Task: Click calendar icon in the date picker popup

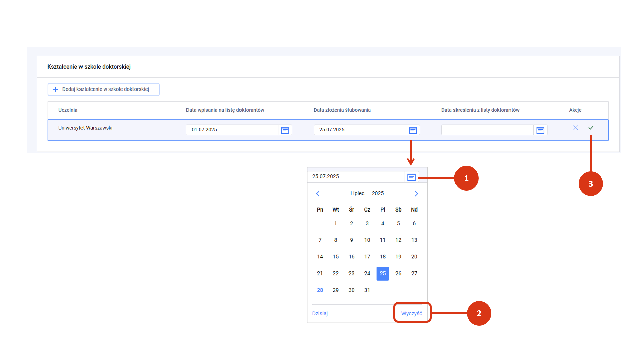Action: tap(411, 177)
